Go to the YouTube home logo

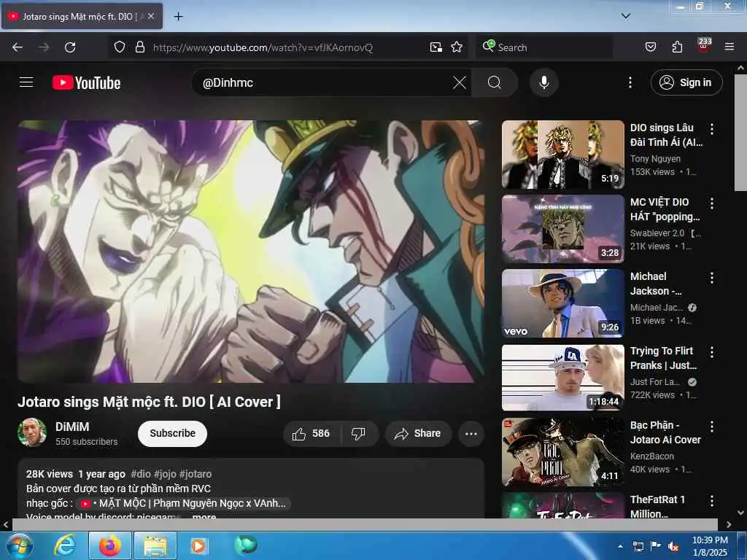pyautogui.click(x=86, y=83)
